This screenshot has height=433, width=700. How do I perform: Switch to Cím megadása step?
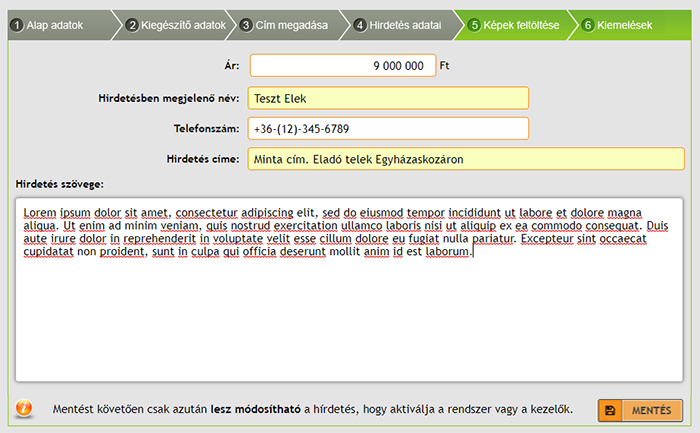(x=291, y=24)
